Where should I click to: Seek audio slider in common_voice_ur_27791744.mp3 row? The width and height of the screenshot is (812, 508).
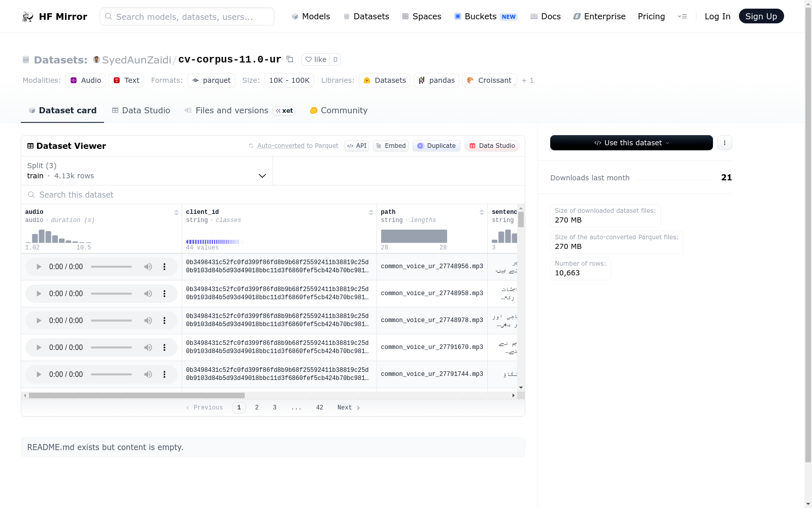111,374
